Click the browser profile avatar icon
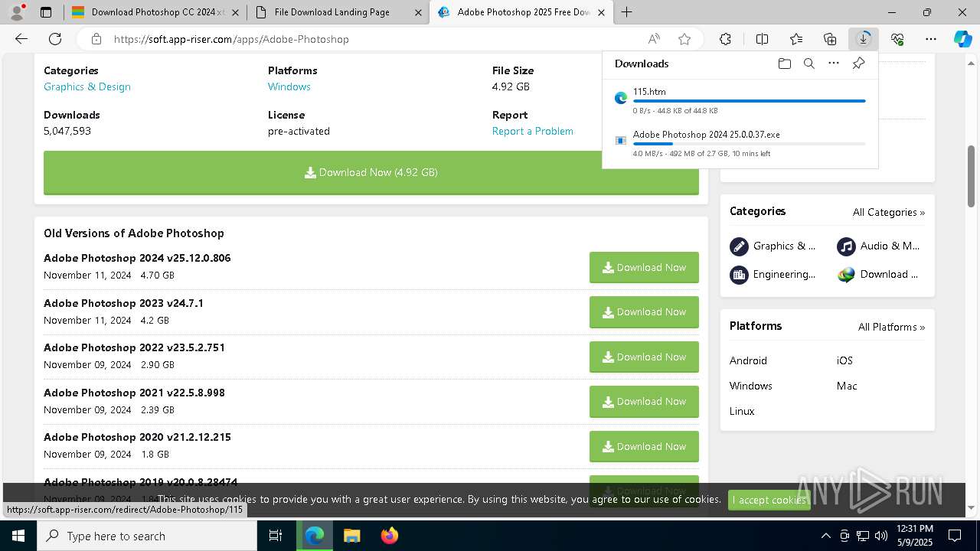This screenshot has height=551, width=980. pos(17,12)
